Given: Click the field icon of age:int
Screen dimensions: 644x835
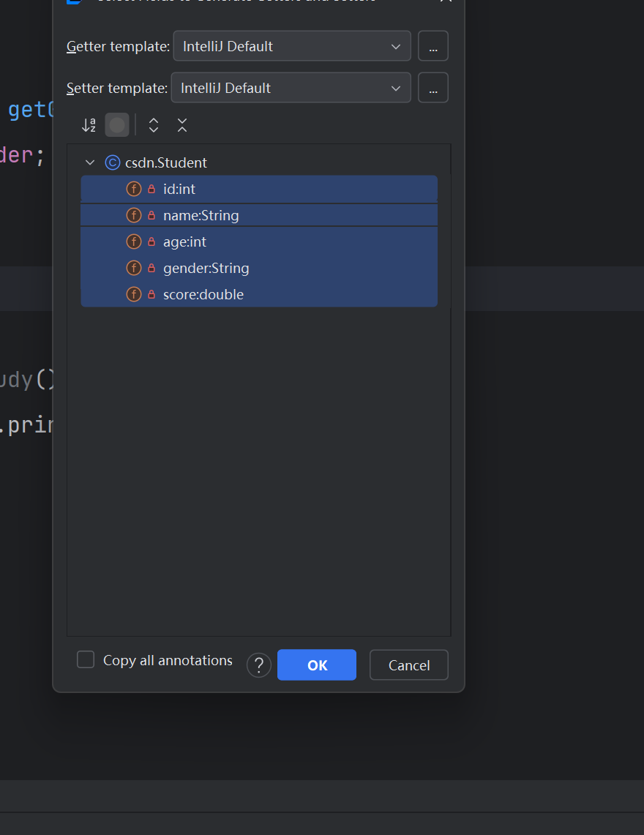Looking at the screenshot, I should point(134,241).
